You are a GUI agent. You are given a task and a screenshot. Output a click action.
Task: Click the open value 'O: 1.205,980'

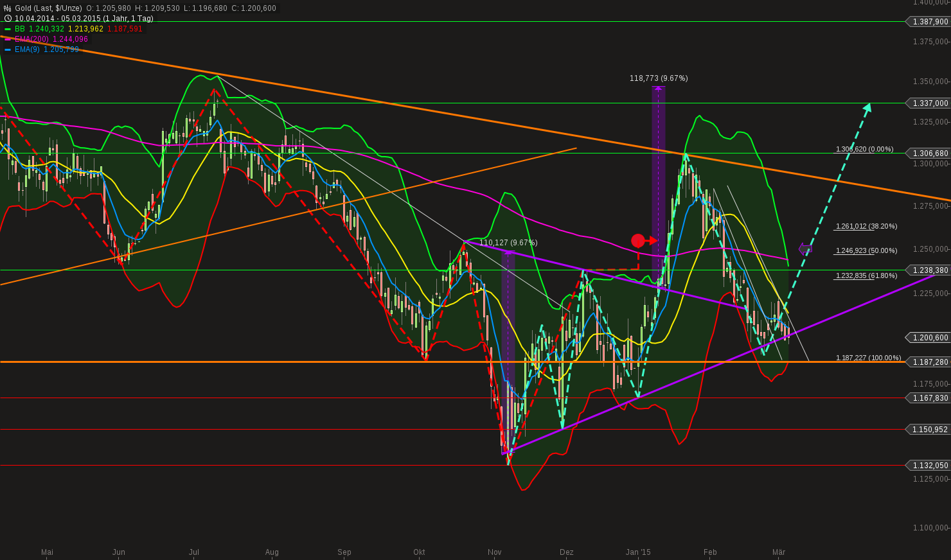click(109, 8)
